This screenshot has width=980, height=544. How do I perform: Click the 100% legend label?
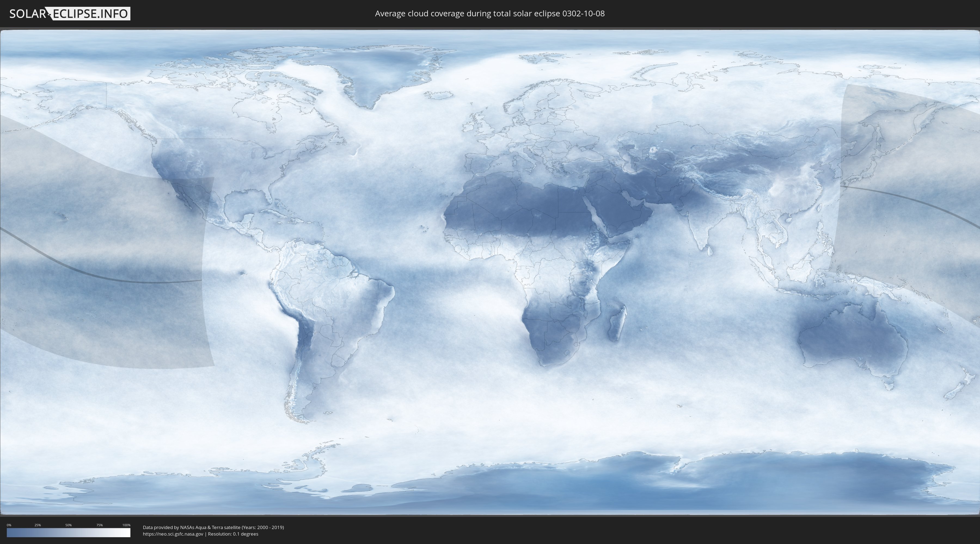click(x=126, y=525)
